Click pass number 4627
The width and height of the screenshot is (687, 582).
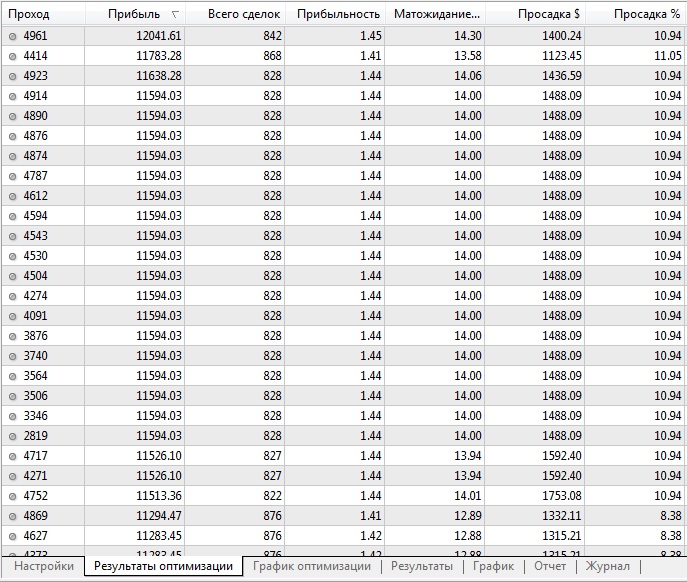click(x=35, y=536)
